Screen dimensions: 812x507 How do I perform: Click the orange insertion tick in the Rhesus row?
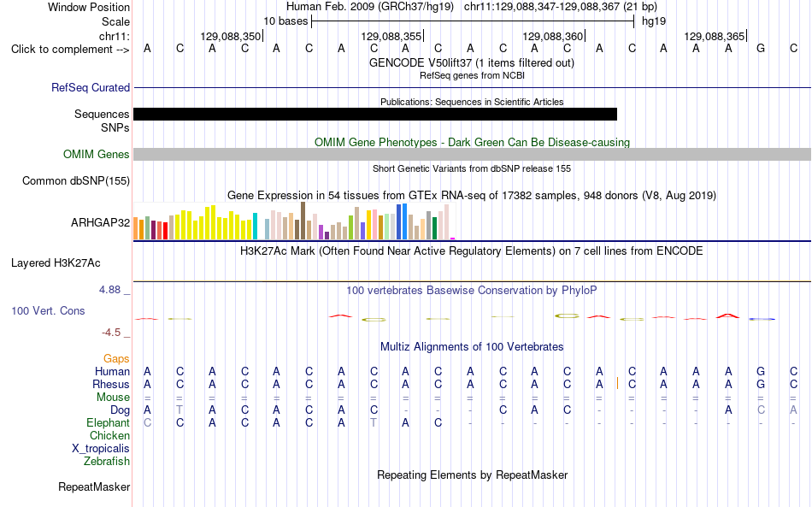(617, 384)
